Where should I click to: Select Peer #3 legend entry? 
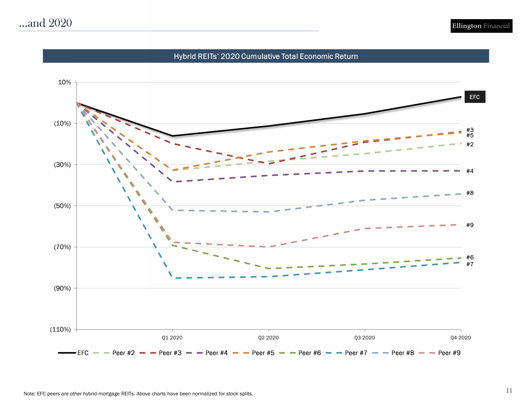[x=170, y=353]
